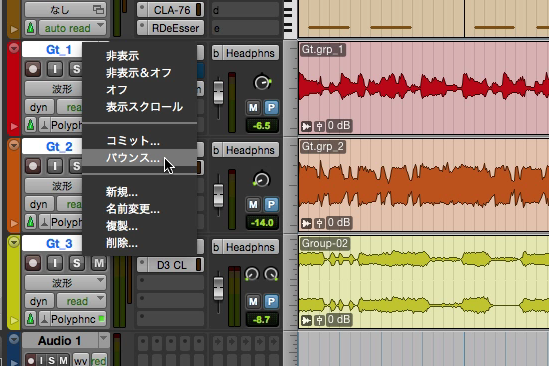Click Gt_2 send pan knob
The image size is (549, 366).
pyautogui.click(x=261, y=180)
